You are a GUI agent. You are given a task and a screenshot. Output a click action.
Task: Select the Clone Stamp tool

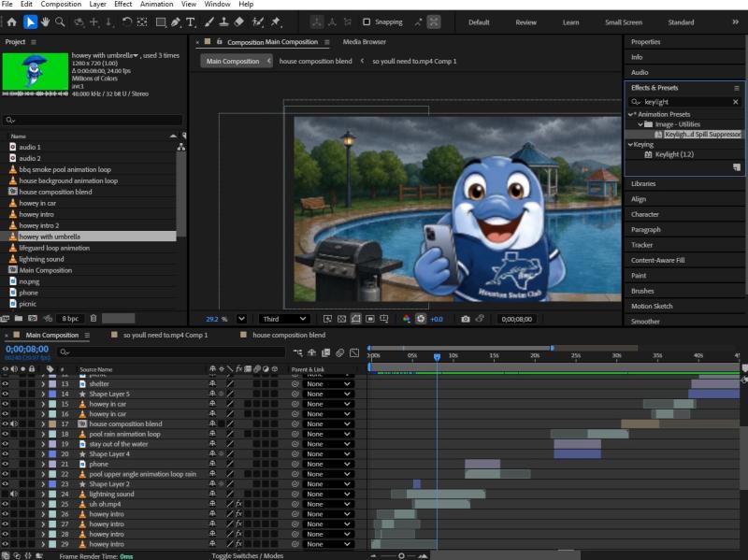(223, 22)
